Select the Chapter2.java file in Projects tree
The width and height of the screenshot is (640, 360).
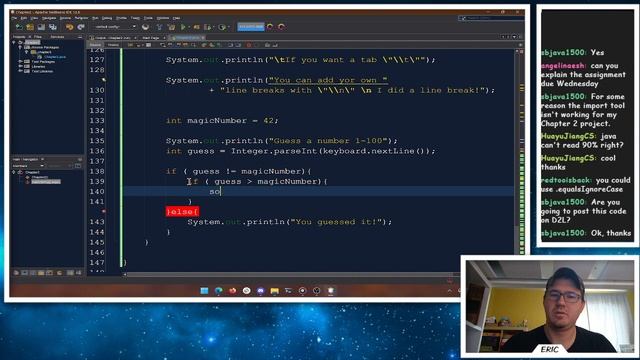(55, 57)
